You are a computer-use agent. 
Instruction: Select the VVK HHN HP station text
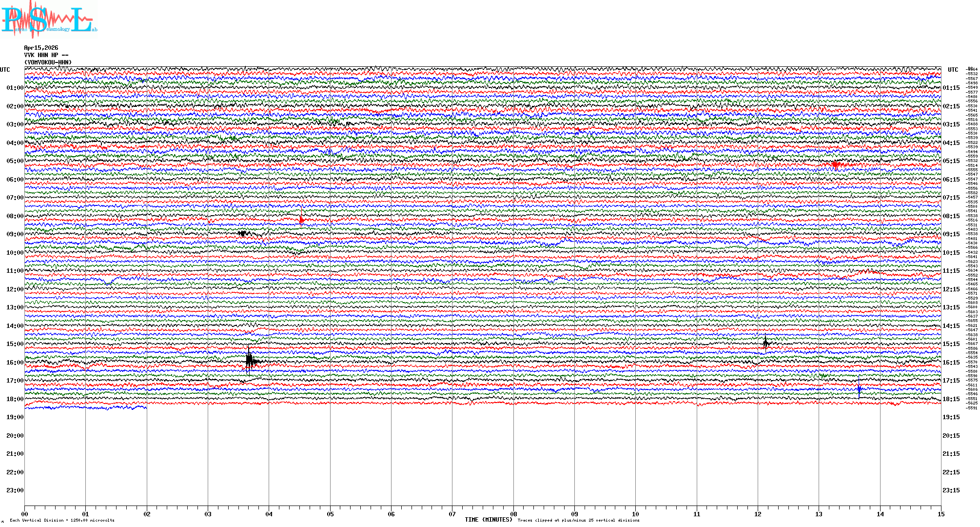pos(46,55)
